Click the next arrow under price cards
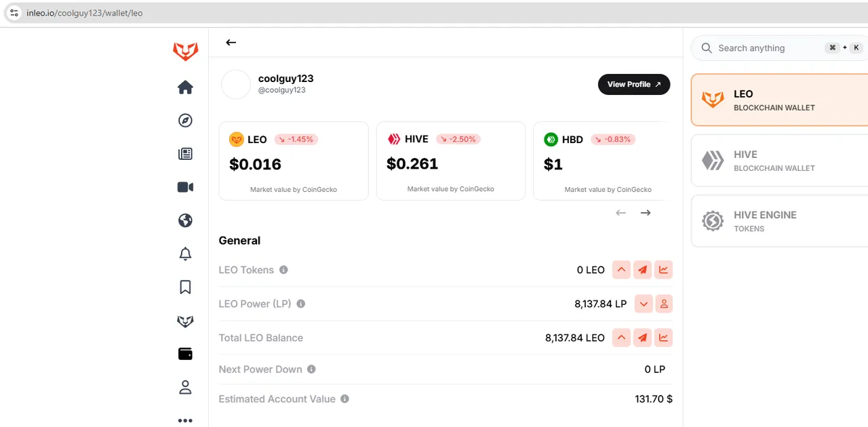The image size is (868, 427). 646,213
